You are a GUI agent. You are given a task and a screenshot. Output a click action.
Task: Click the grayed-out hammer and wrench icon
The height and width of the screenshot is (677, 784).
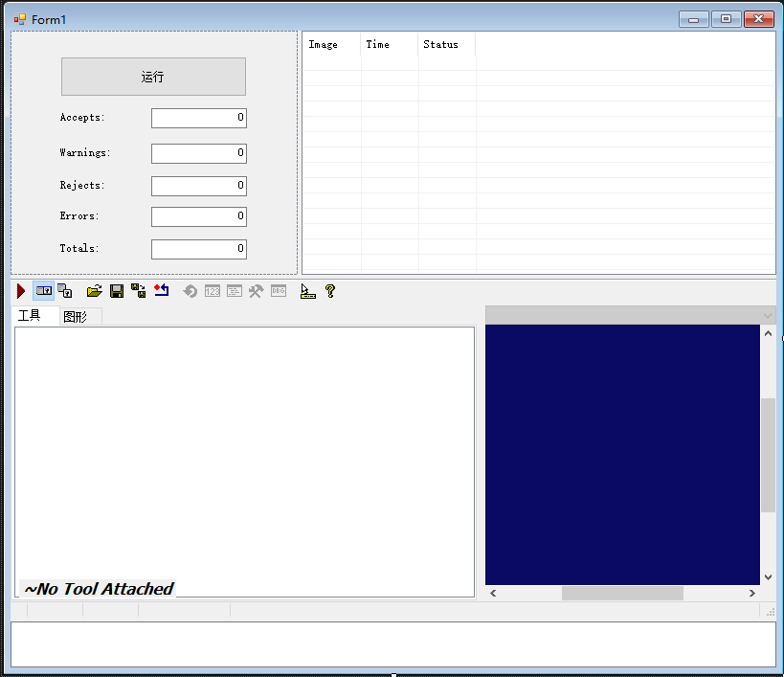pyautogui.click(x=256, y=291)
